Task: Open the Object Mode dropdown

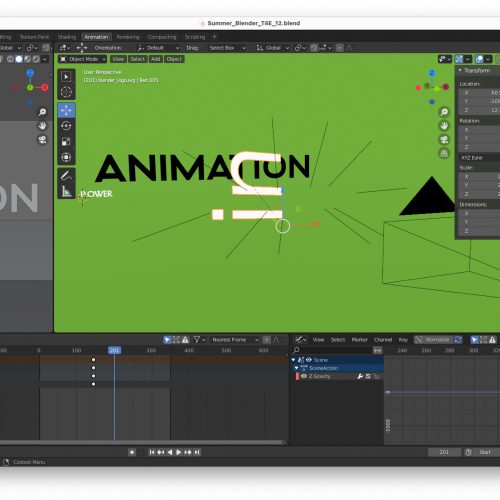Action: tap(82, 59)
